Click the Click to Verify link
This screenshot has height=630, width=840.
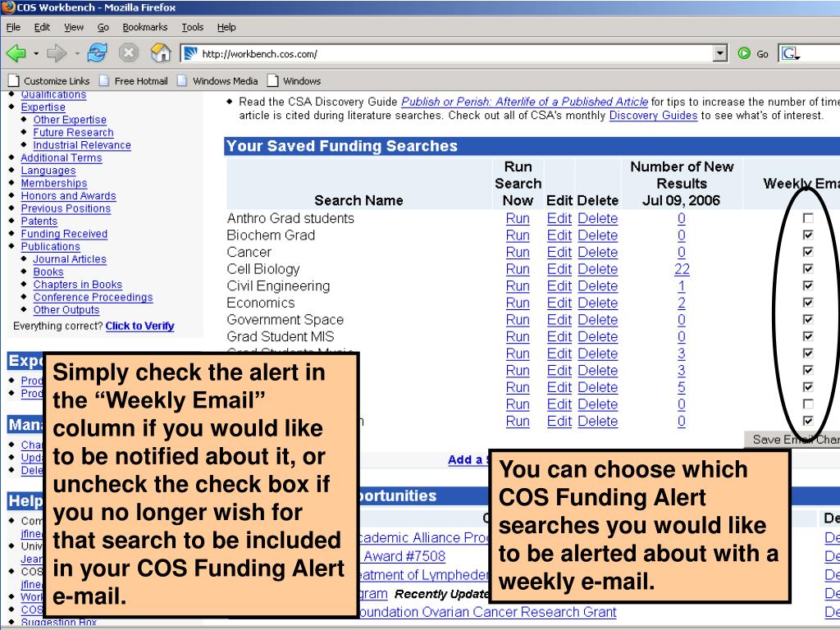pyautogui.click(x=139, y=326)
